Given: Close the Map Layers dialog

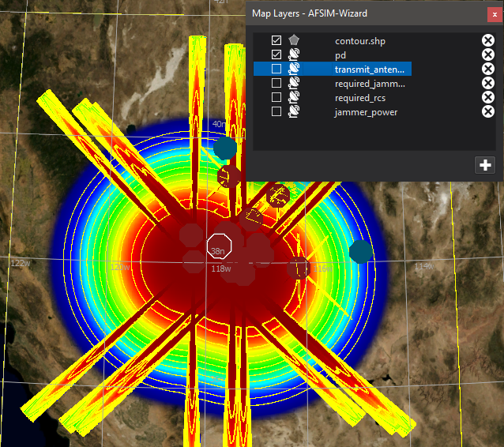Looking at the screenshot, I should (495, 14).
